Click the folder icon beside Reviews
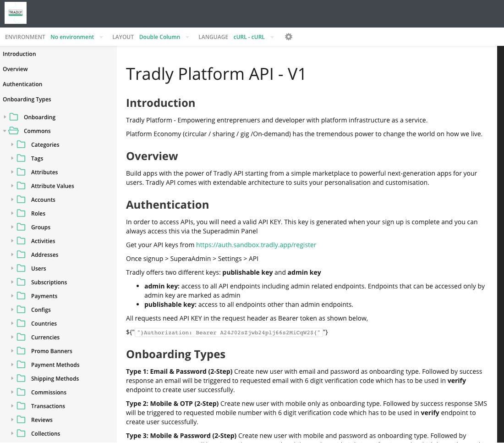The height and width of the screenshot is (443, 504). pyautogui.click(x=21, y=420)
